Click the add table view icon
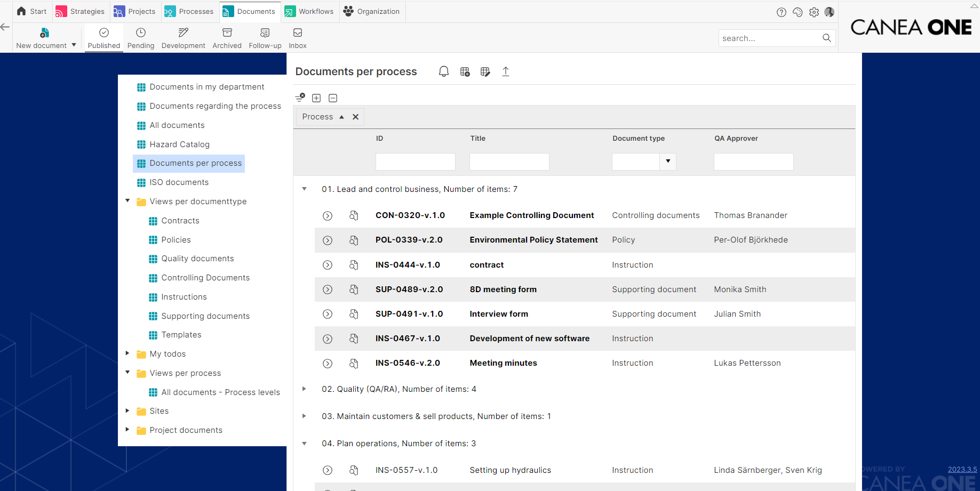 pyautogui.click(x=465, y=71)
